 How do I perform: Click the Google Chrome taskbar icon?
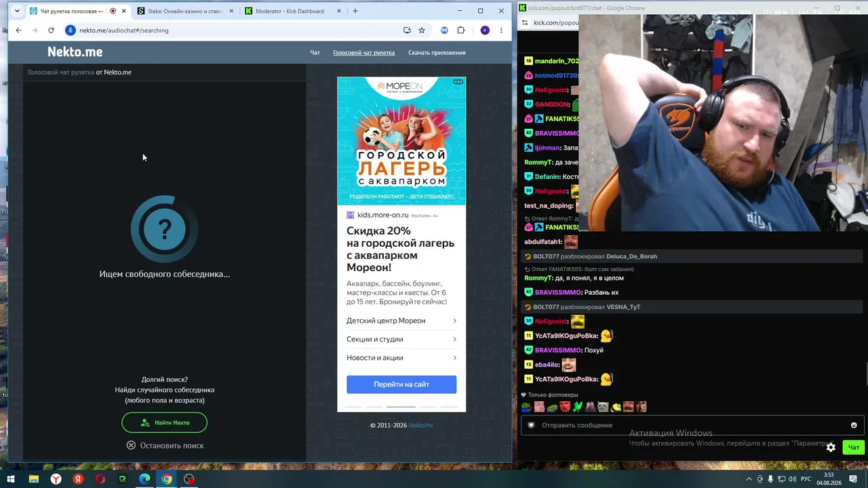pos(167,479)
